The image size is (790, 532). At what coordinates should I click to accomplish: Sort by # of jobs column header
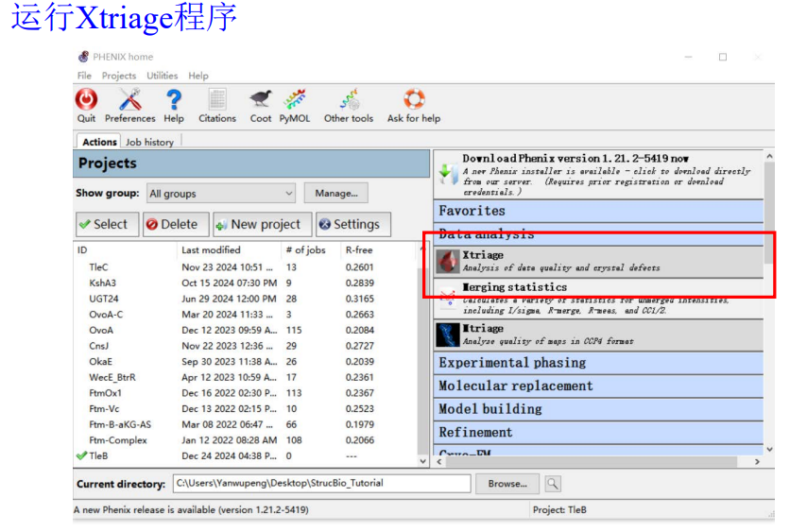click(311, 249)
